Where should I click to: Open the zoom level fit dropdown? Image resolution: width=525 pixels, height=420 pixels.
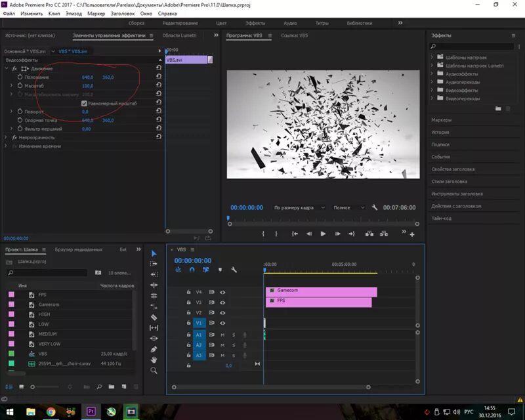point(299,207)
